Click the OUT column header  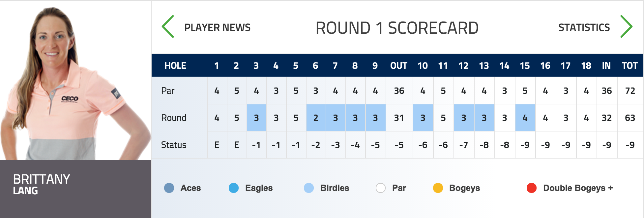coord(399,66)
